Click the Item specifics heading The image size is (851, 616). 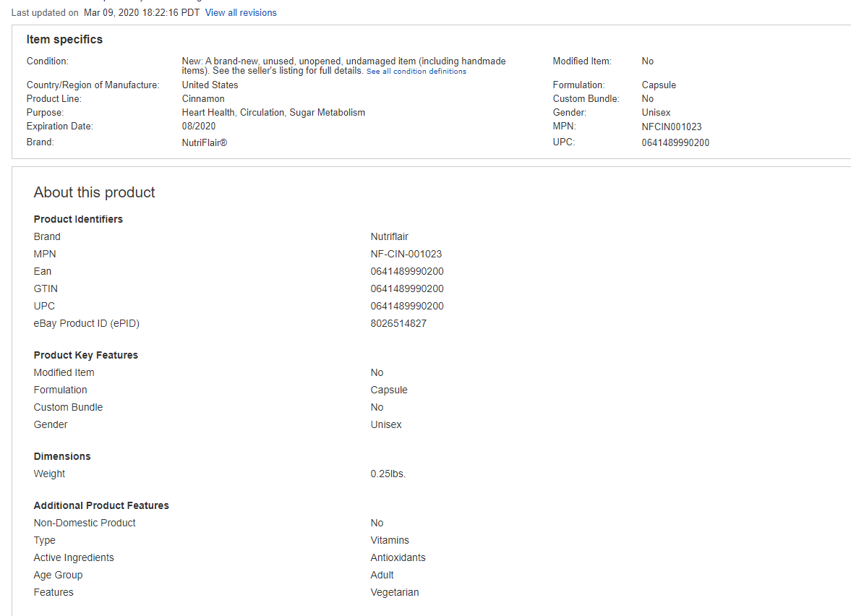(x=64, y=40)
